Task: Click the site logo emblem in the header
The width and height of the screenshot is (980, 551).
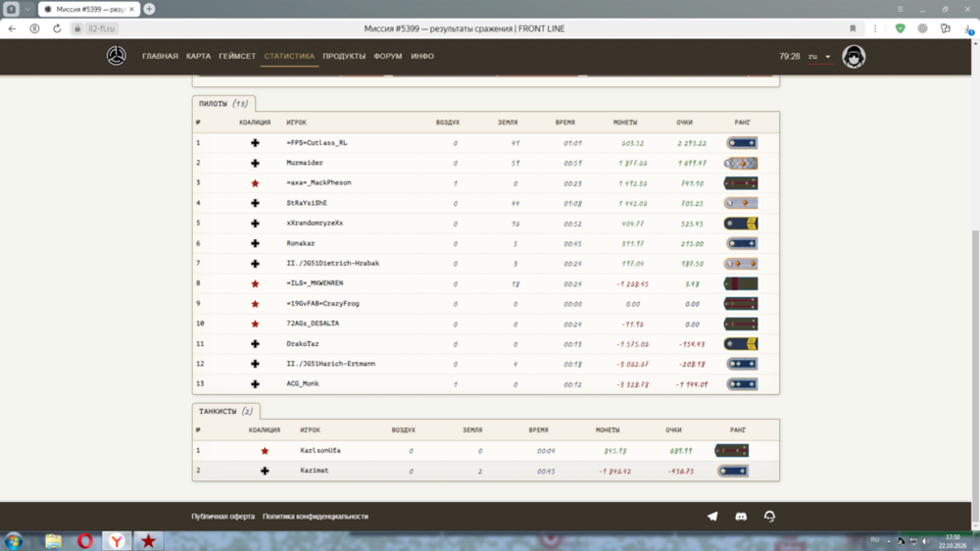Action: coord(117,56)
